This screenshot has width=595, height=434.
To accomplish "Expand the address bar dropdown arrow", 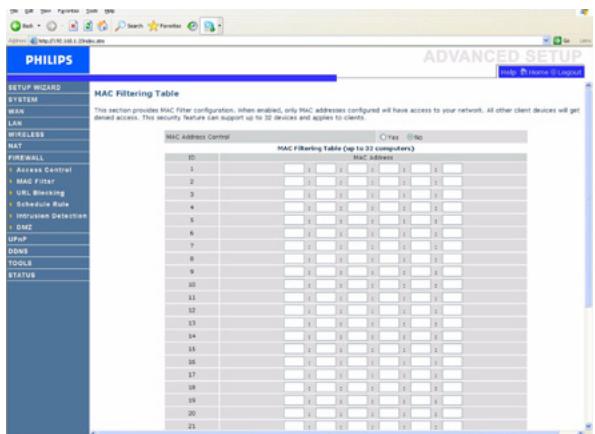I will (546, 41).
